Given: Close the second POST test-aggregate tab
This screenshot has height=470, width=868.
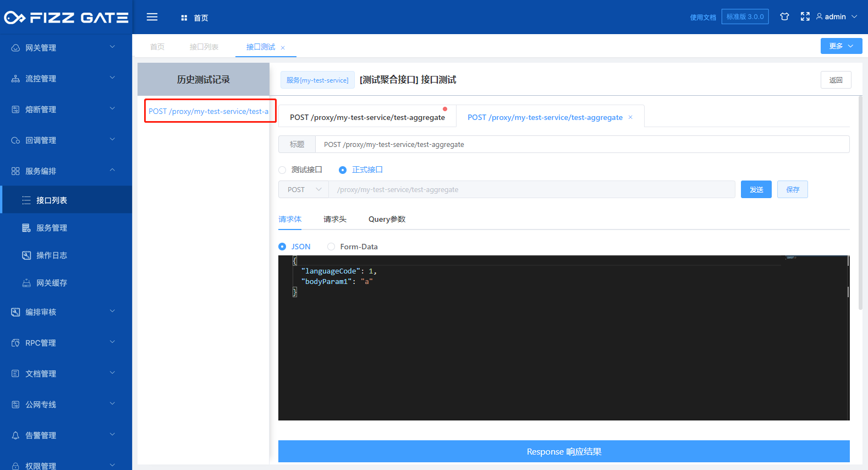Looking at the screenshot, I should [x=630, y=117].
